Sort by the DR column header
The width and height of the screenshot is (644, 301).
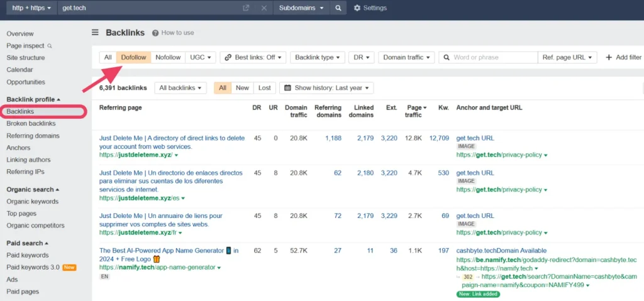(x=257, y=107)
